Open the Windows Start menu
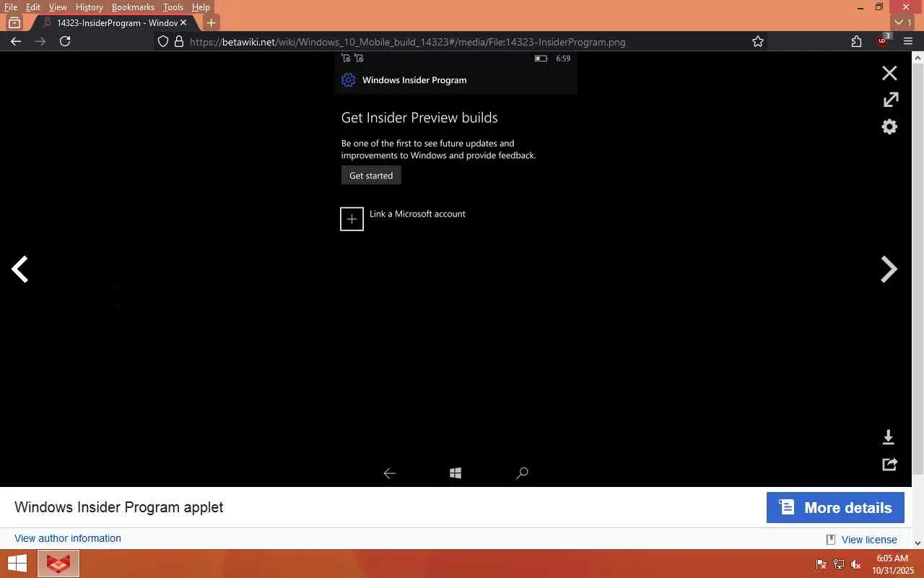Viewport: 924px width, 578px height. tap(17, 564)
